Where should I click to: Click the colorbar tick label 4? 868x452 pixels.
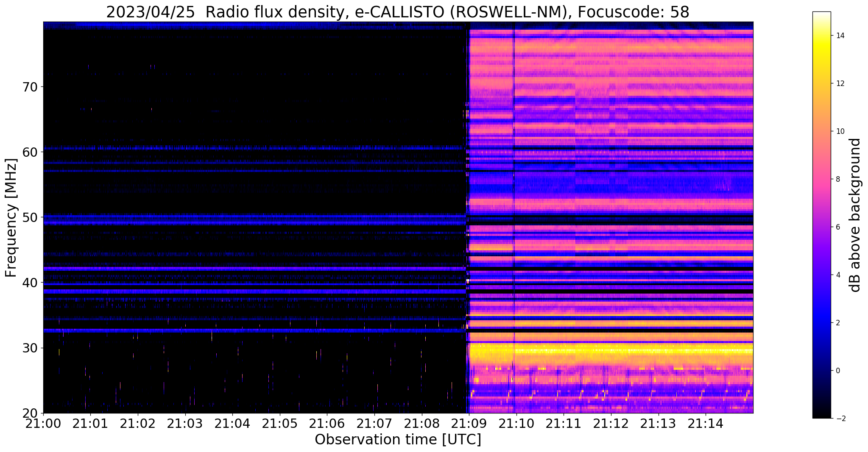pyautogui.click(x=837, y=275)
